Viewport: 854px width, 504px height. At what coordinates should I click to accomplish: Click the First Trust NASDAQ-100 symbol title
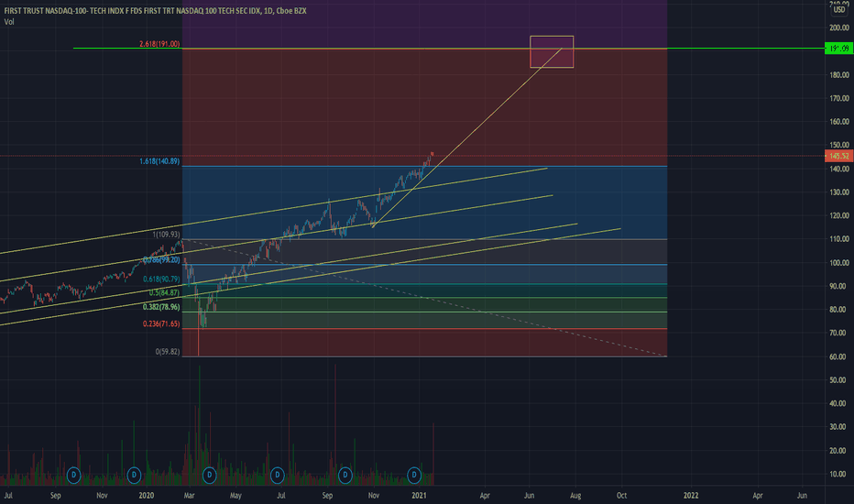coord(155,10)
